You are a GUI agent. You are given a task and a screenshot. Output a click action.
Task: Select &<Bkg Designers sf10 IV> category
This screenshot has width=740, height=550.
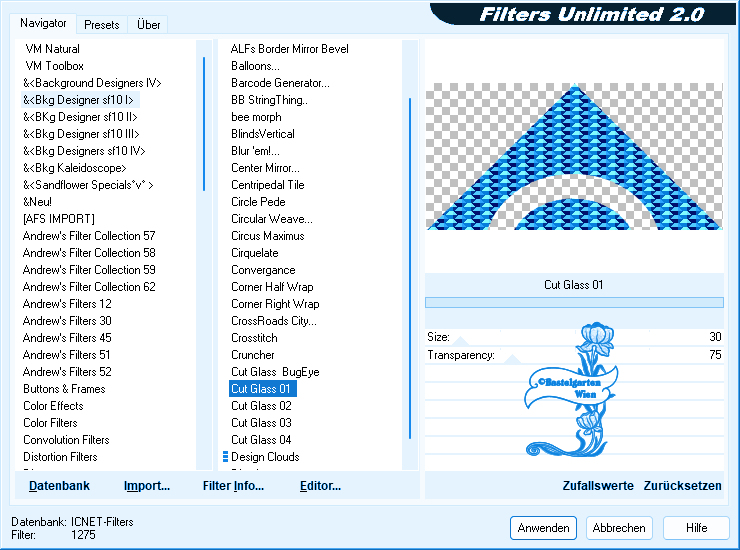coord(84,151)
